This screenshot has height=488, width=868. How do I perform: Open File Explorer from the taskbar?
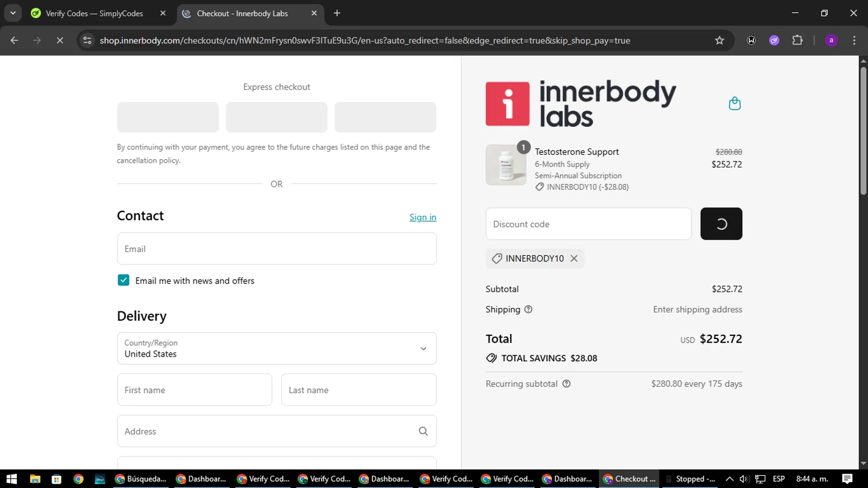pyautogui.click(x=35, y=479)
